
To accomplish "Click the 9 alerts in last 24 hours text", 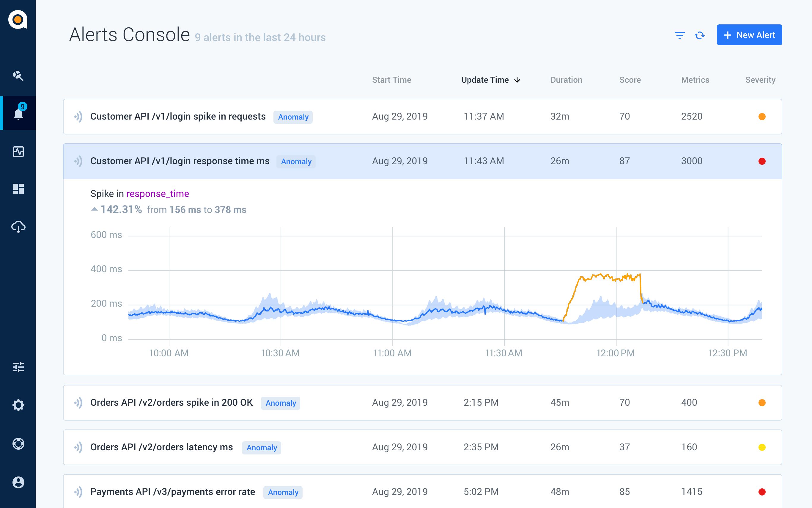I will click(260, 37).
